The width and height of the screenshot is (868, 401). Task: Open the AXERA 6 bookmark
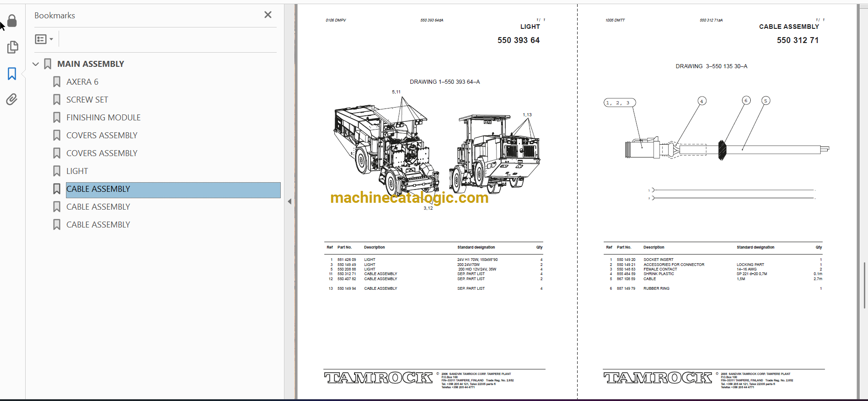(82, 82)
